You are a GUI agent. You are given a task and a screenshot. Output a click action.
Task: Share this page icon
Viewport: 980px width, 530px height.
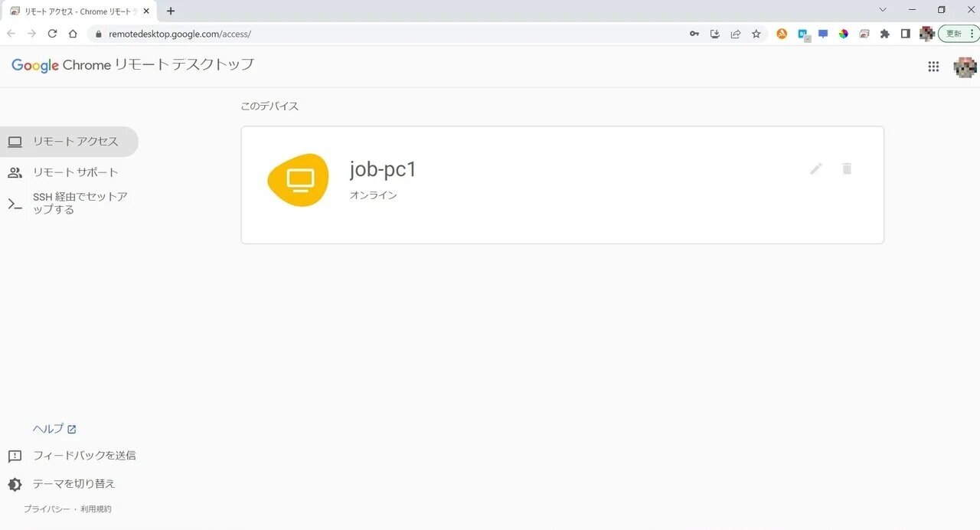click(x=736, y=34)
